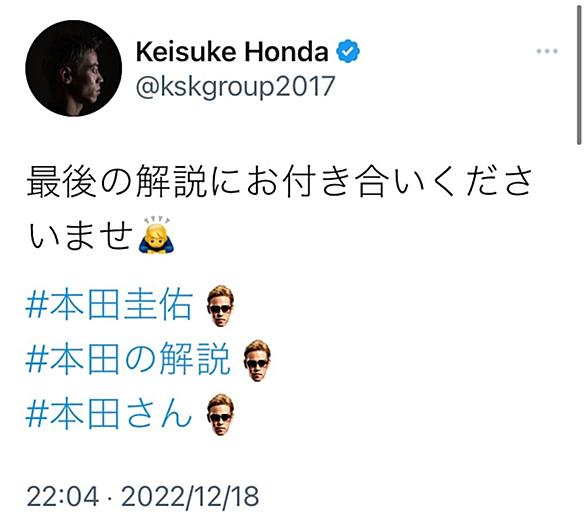The width and height of the screenshot is (586, 526).
Task: Open the @kskgroup2017 handle
Action: [x=235, y=86]
